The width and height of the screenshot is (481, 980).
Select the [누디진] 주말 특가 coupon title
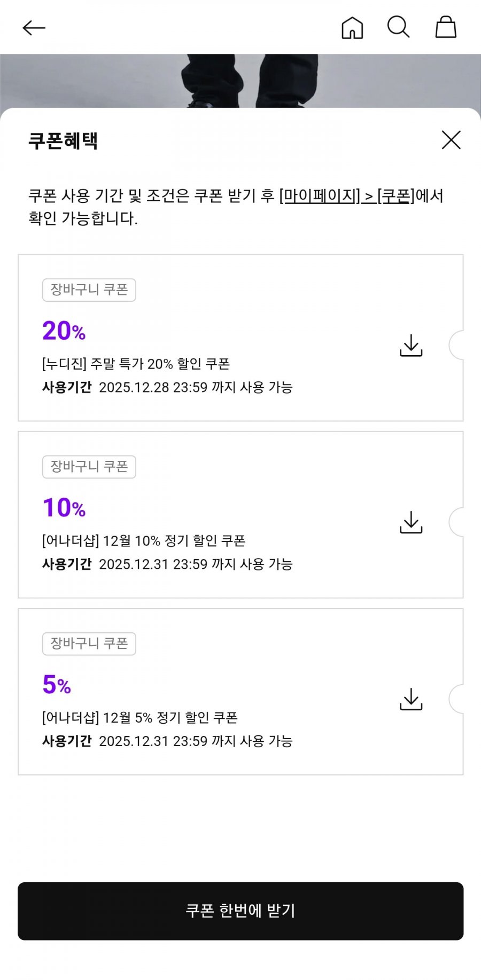tap(136, 364)
